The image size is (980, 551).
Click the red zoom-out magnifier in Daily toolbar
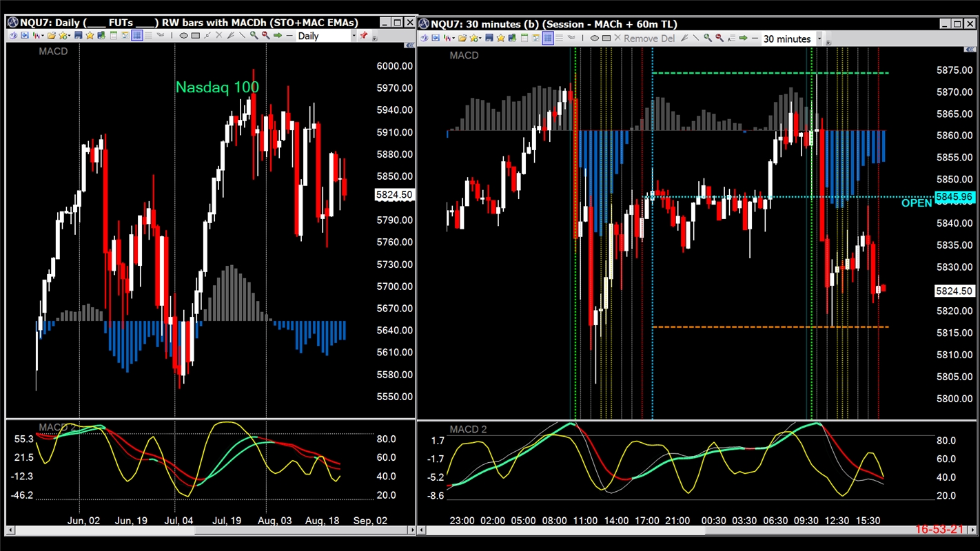(x=265, y=36)
